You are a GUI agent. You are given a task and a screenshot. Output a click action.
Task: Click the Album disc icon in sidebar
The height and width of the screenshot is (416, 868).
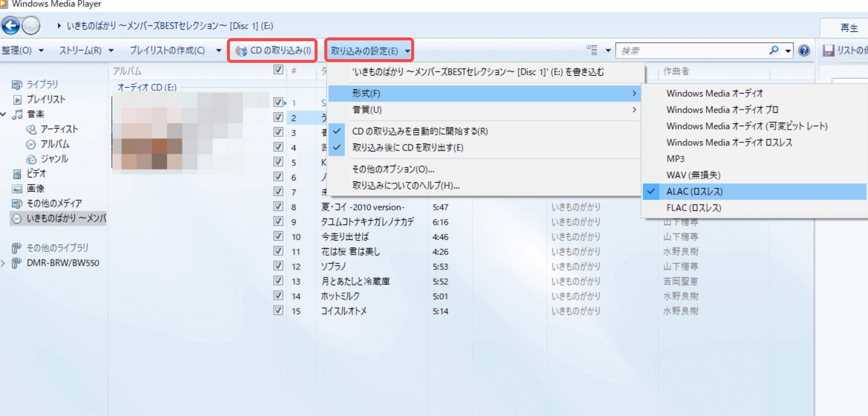31,144
